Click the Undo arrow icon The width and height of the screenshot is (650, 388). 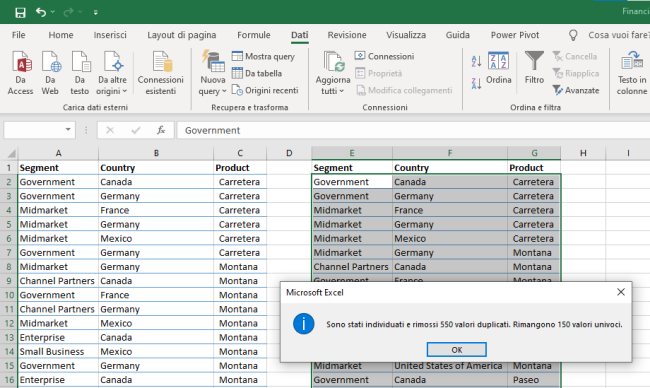(41, 12)
